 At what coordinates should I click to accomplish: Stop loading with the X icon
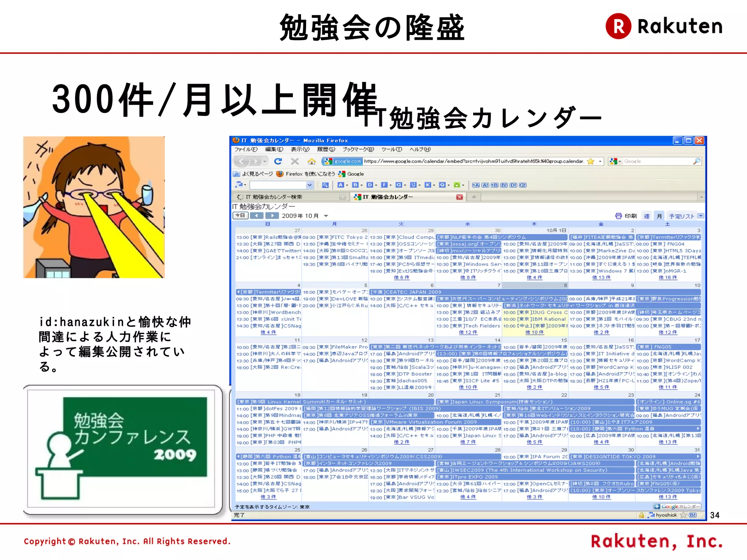(x=295, y=161)
